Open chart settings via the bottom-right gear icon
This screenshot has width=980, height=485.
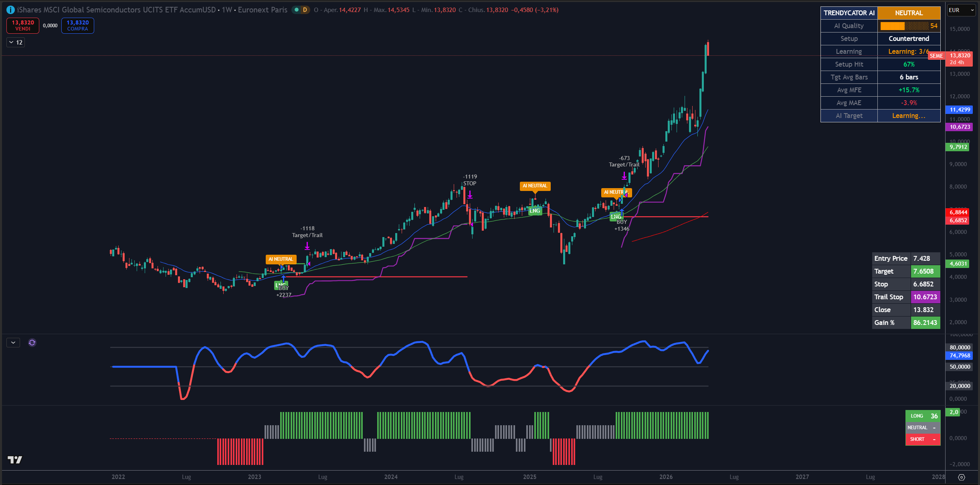pos(961,477)
